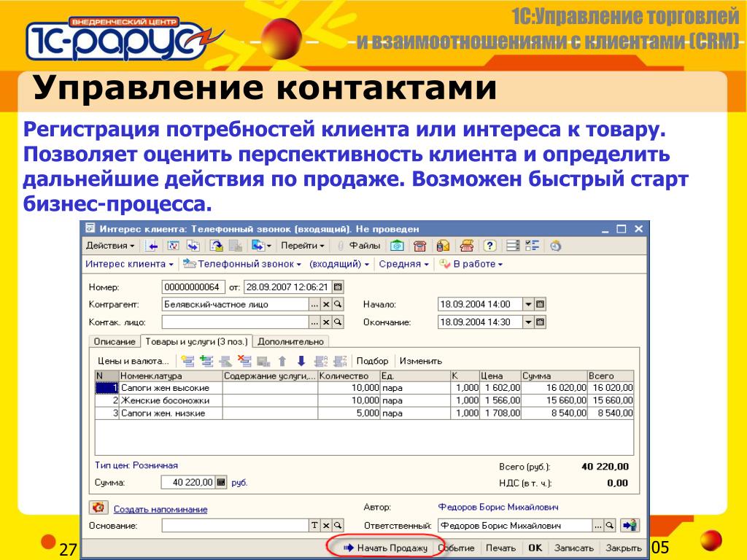Switch to Товары и услуги (3 поз.) tab
The width and height of the screenshot is (747, 560).
click(x=196, y=341)
